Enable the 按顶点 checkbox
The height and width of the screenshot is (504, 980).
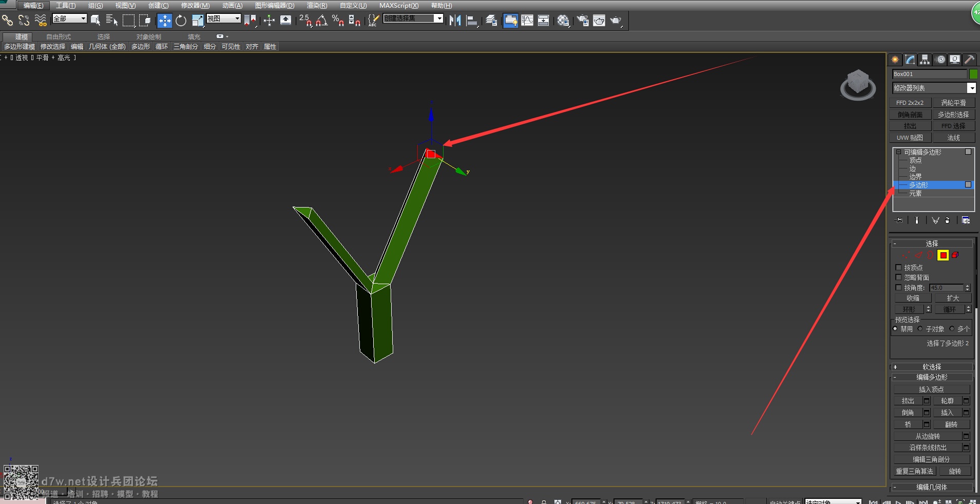click(898, 267)
